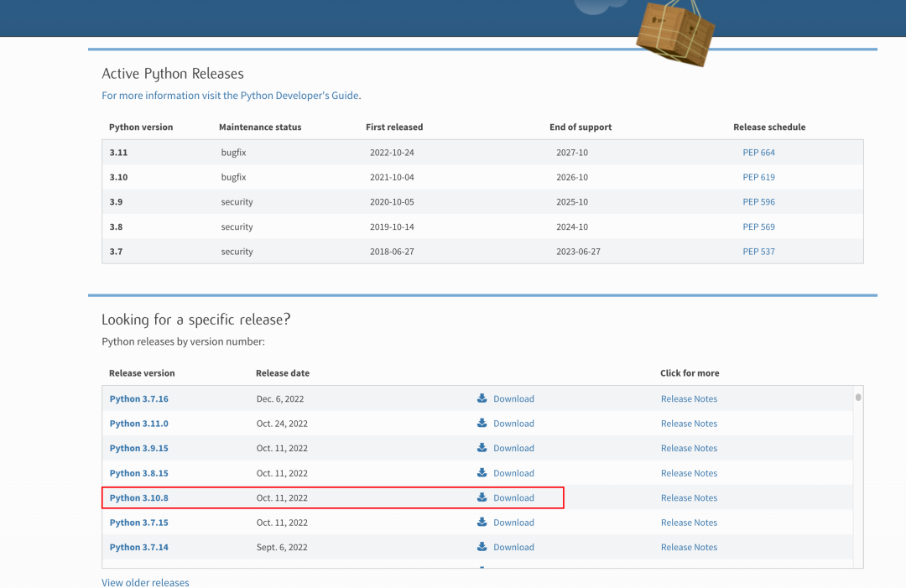906x588 pixels.
Task: Click Download text link for Python 3.11.0
Action: 513,424
